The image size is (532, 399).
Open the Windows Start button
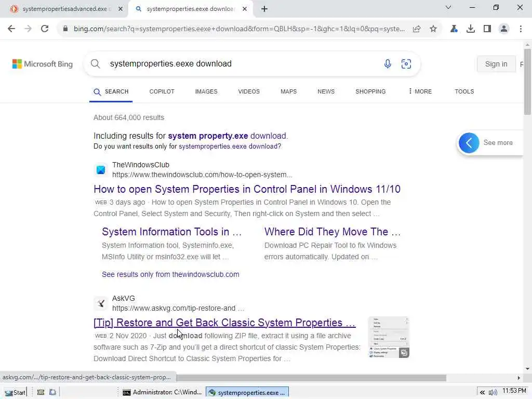click(x=15, y=393)
